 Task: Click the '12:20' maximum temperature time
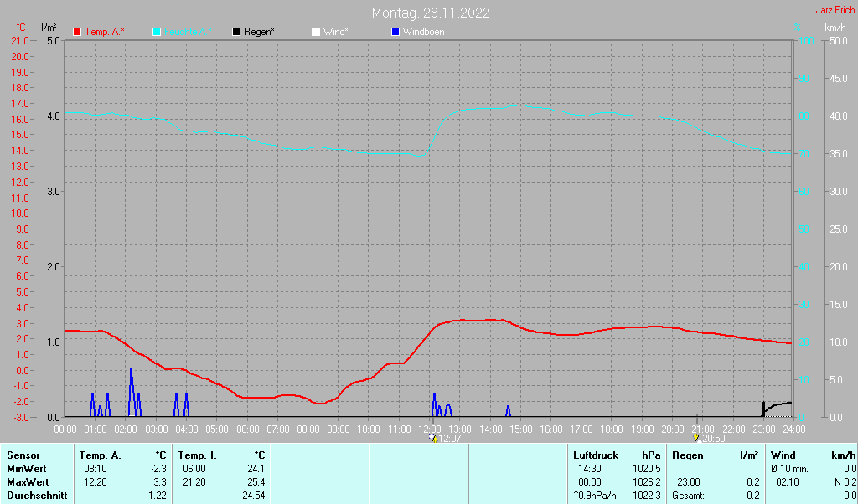pos(96,483)
